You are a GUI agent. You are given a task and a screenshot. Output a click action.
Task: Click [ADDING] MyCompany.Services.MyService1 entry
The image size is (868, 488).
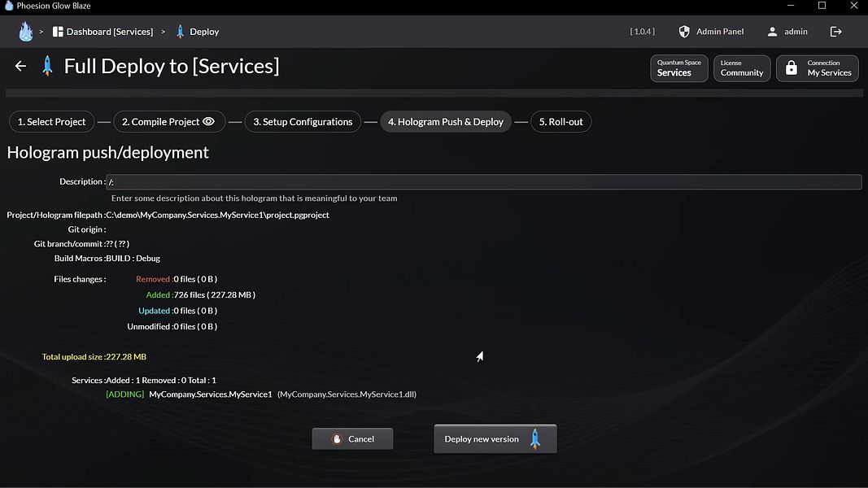pyautogui.click(x=261, y=394)
